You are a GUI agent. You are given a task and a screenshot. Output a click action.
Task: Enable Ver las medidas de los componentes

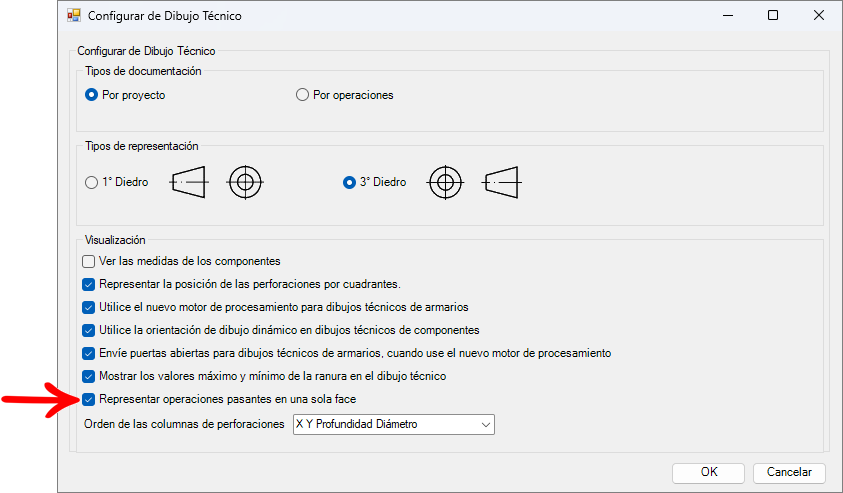pyautogui.click(x=89, y=261)
